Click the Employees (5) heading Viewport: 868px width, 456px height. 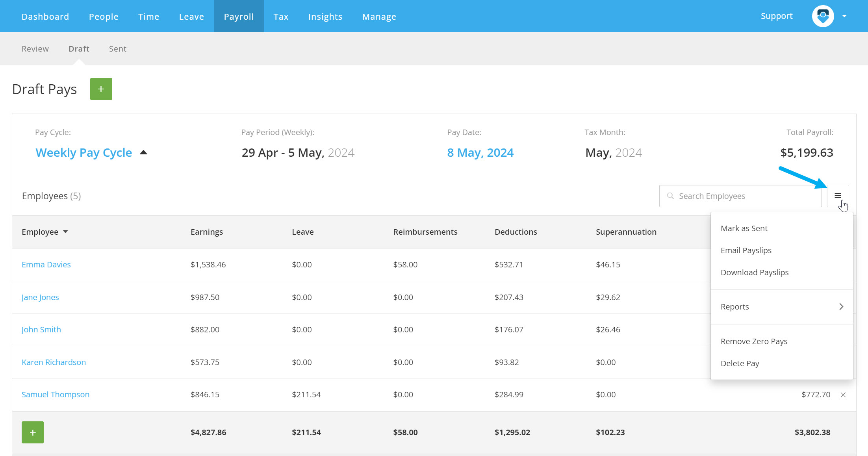coord(51,196)
